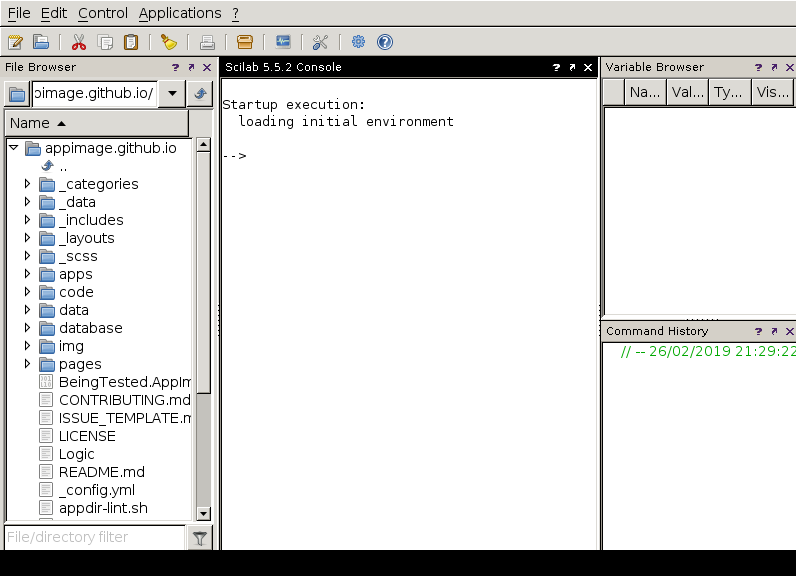This screenshot has width=796, height=576.
Task: Click the Vis... column header
Action: pos(772,92)
